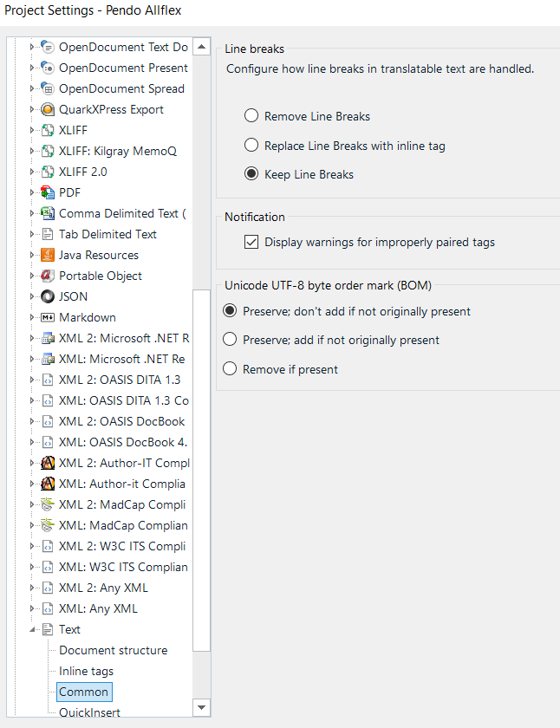This screenshot has width=560, height=728.
Task: Click the XML: MadCap Compliant icon
Action: point(48,525)
